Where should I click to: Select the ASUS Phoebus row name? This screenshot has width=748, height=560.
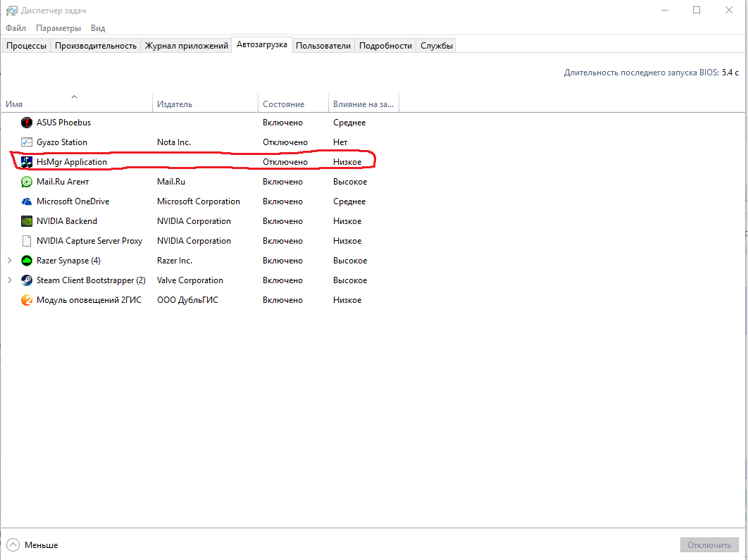click(x=63, y=123)
